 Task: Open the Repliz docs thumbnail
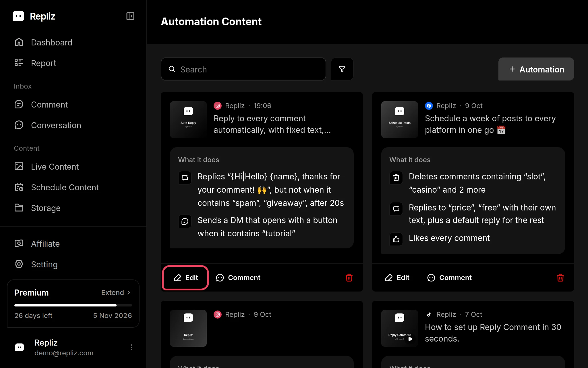click(188, 328)
